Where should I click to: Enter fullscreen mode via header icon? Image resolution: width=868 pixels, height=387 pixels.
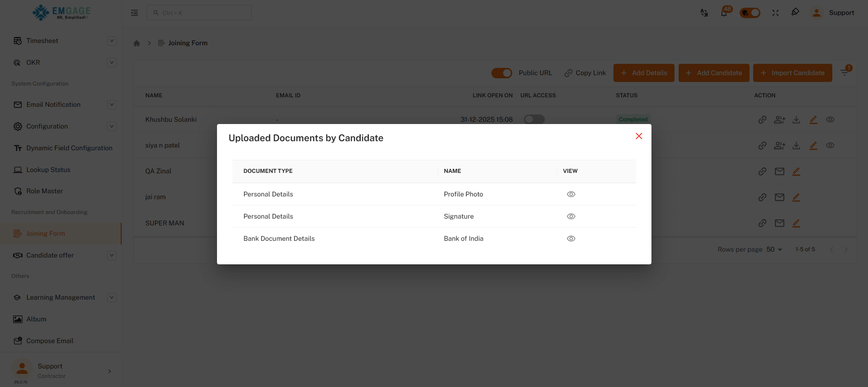(775, 13)
